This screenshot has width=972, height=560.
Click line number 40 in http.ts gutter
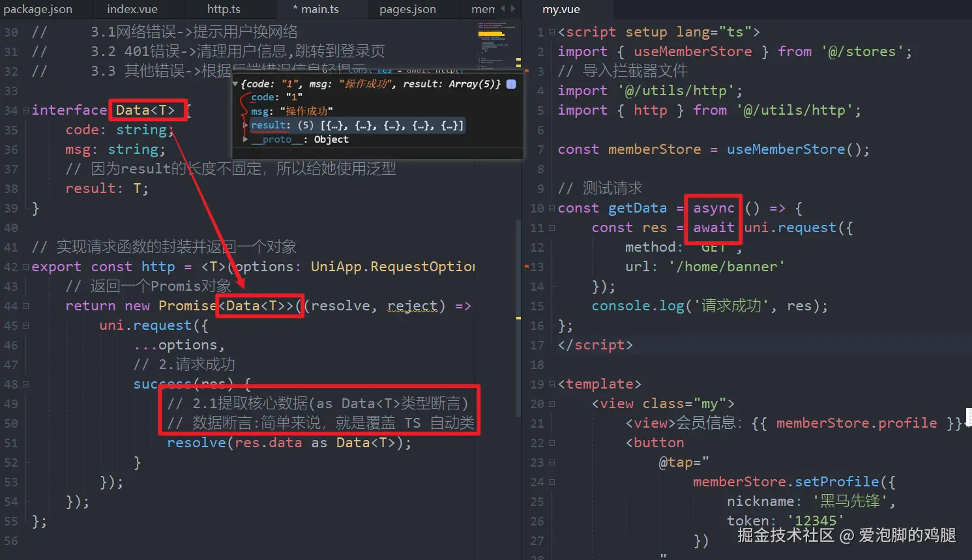click(x=11, y=228)
